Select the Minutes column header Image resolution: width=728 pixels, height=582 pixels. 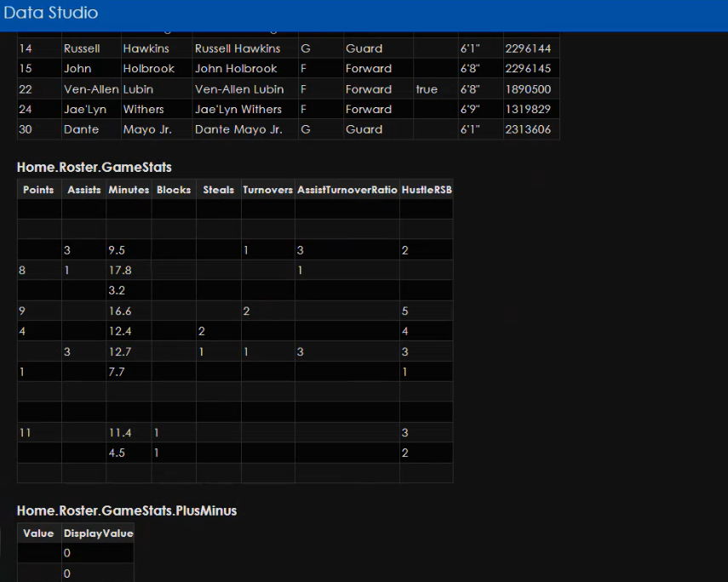[x=129, y=190]
